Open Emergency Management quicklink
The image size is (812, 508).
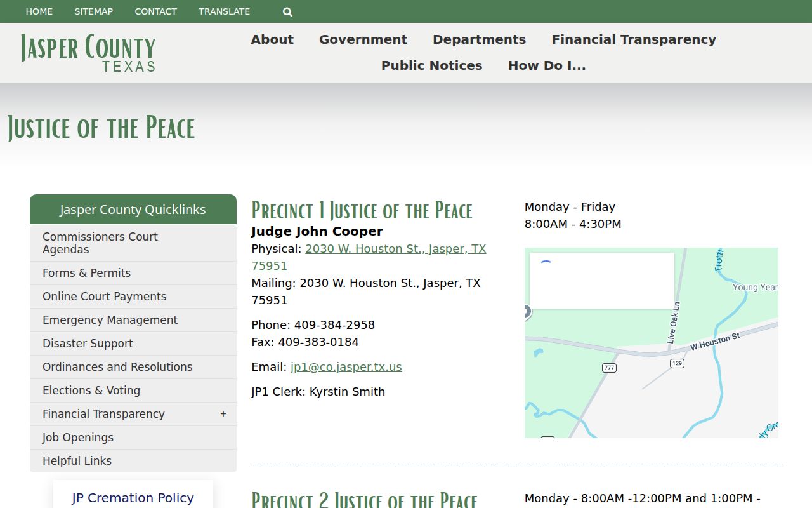[133, 320]
